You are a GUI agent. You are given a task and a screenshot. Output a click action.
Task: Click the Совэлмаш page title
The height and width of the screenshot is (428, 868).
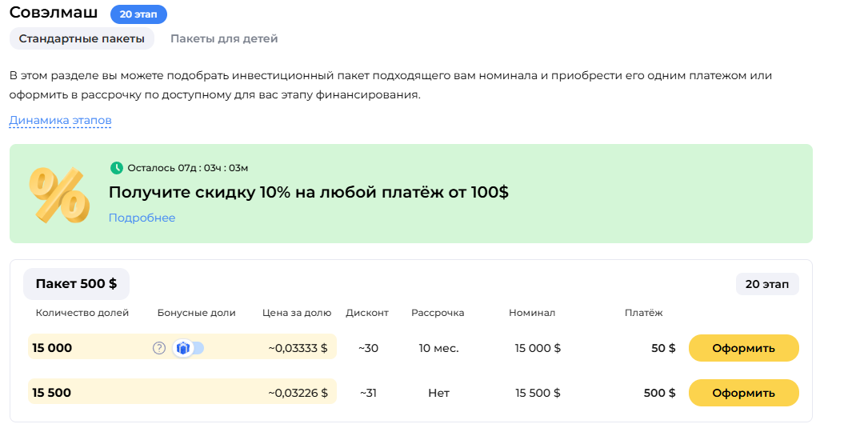54,13
